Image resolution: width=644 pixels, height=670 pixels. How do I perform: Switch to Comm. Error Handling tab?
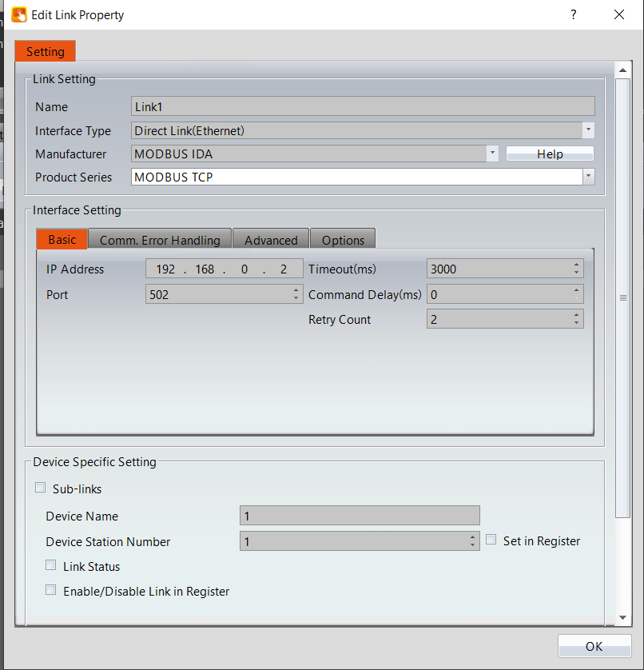[159, 240]
